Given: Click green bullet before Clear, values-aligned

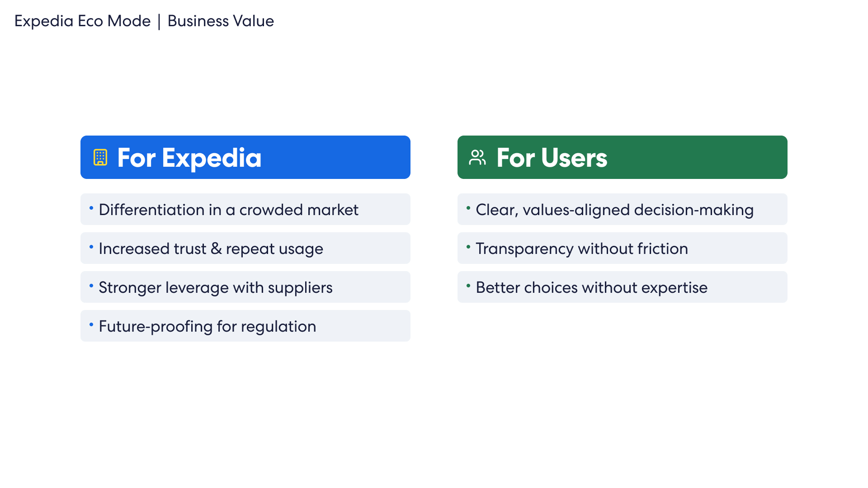Looking at the screenshot, I should 468,208.
